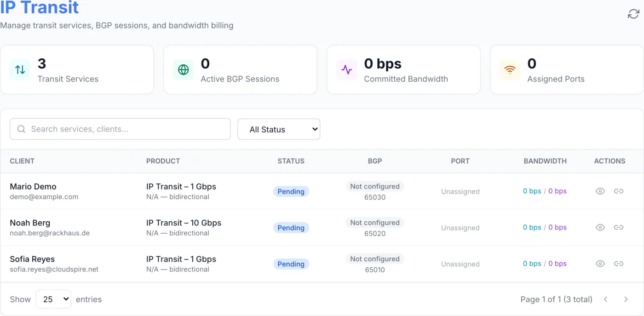Click the Assigned Ports card label

click(556, 79)
